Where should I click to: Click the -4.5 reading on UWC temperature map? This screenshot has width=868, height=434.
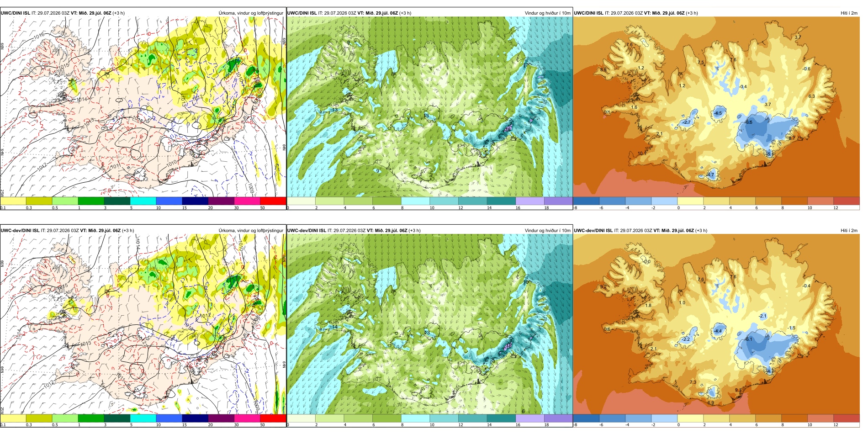[x=718, y=113]
